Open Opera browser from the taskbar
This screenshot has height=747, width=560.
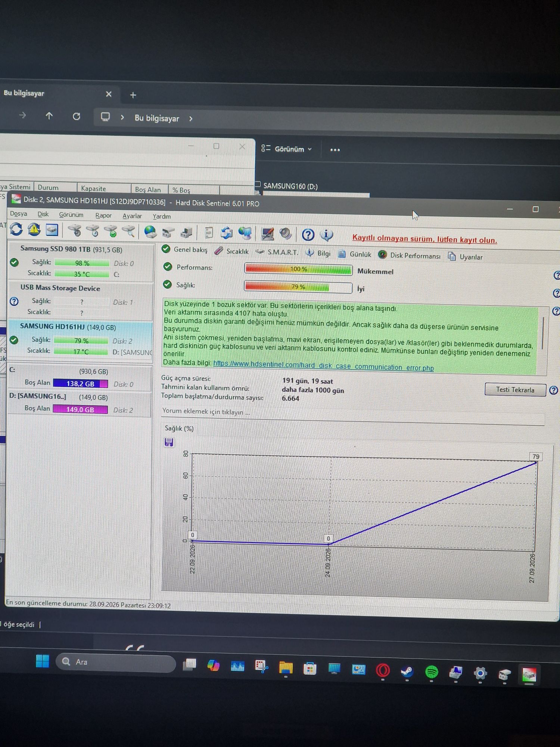[383, 671]
